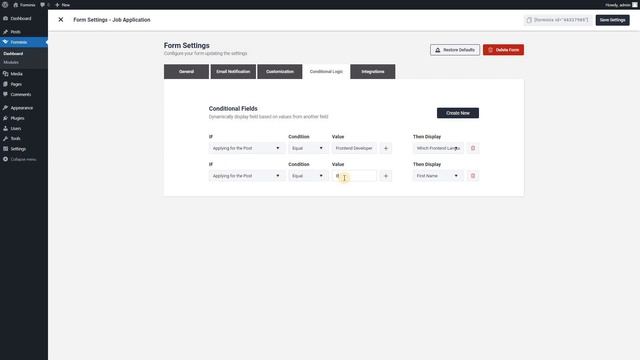
Task: Close the Form Settings screen with X
Action: 61,20
